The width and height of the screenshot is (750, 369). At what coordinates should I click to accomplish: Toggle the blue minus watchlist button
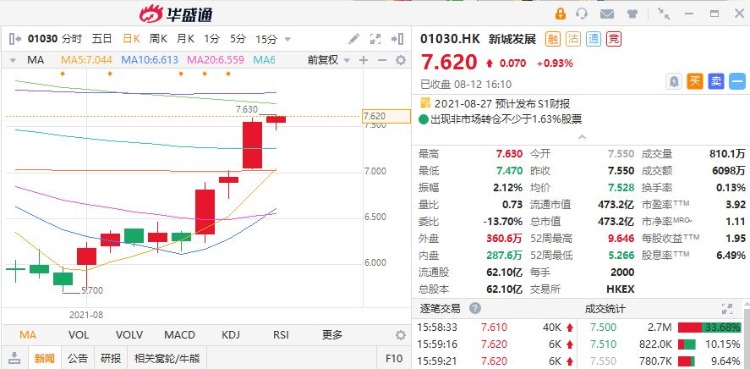737,82
